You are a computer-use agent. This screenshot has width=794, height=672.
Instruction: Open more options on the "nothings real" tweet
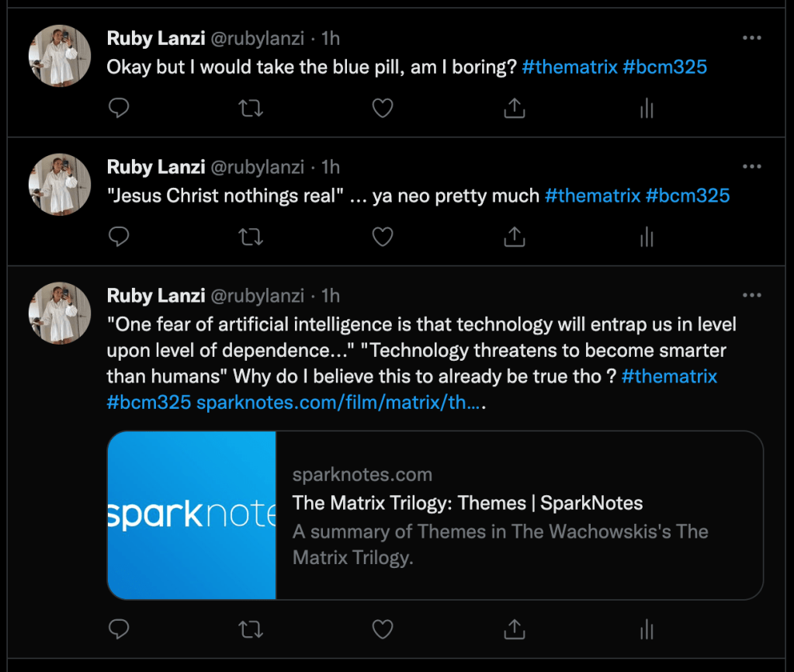point(751,167)
